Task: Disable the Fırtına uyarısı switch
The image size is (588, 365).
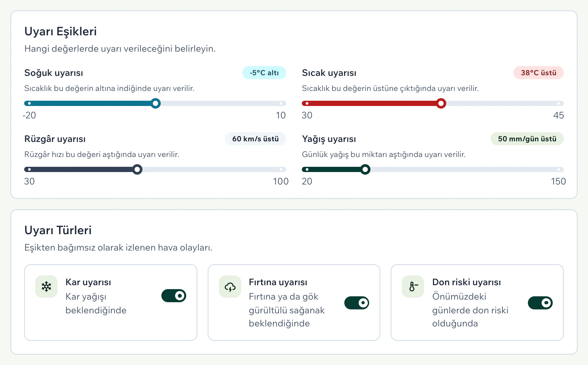Action: [357, 303]
